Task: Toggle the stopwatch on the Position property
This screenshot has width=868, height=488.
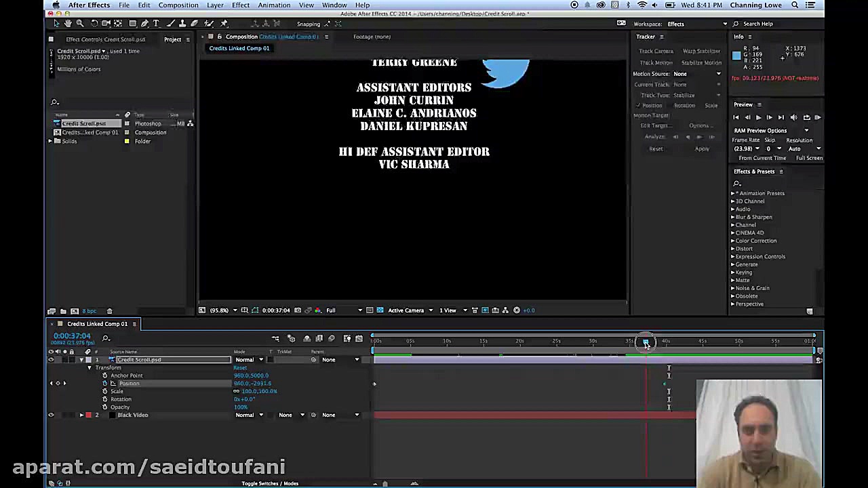Action: pos(104,384)
